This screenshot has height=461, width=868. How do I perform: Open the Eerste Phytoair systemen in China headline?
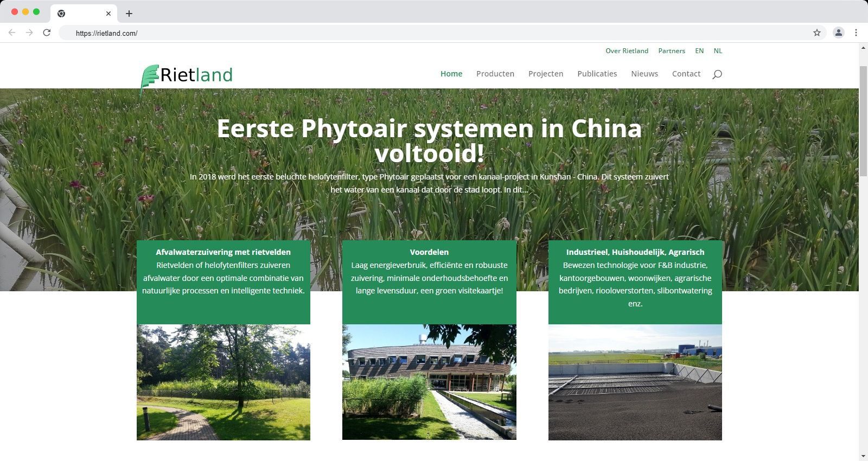pos(429,140)
